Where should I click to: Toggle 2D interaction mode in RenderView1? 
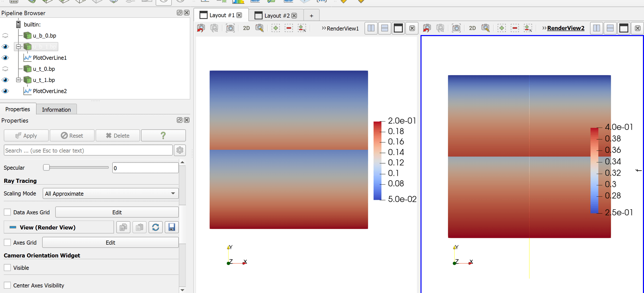coord(246,28)
